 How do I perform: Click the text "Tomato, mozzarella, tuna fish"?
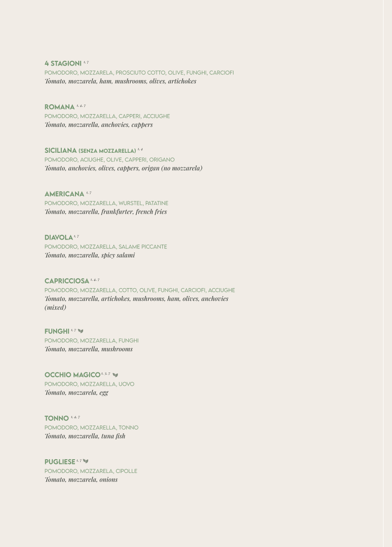(85, 436)
